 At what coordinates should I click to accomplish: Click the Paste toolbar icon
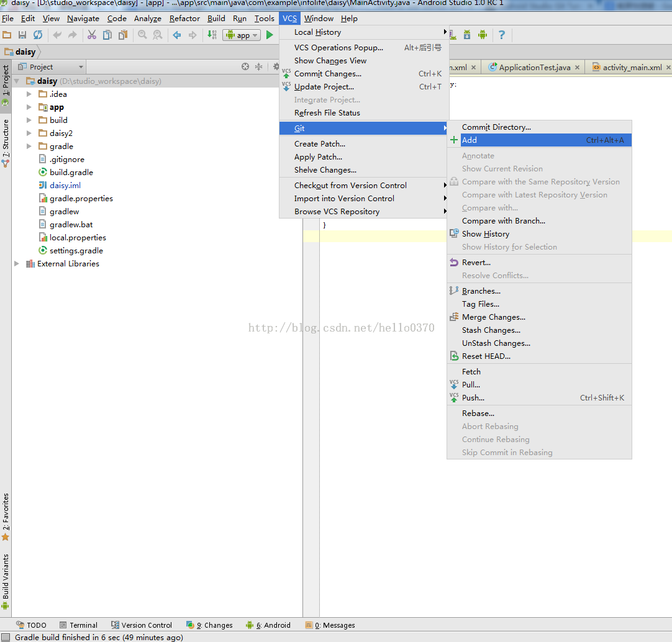[x=123, y=35]
